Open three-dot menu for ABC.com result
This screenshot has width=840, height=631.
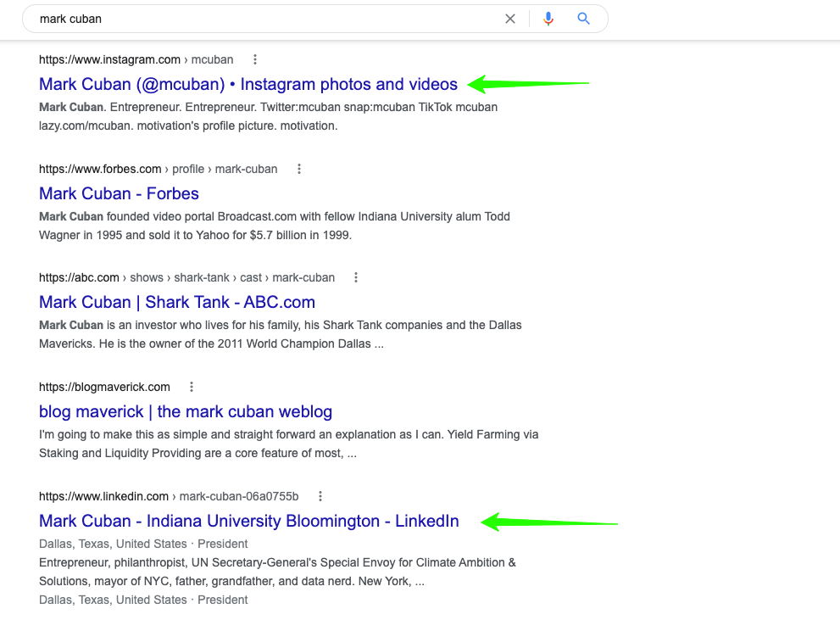pyautogui.click(x=356, y=277)
